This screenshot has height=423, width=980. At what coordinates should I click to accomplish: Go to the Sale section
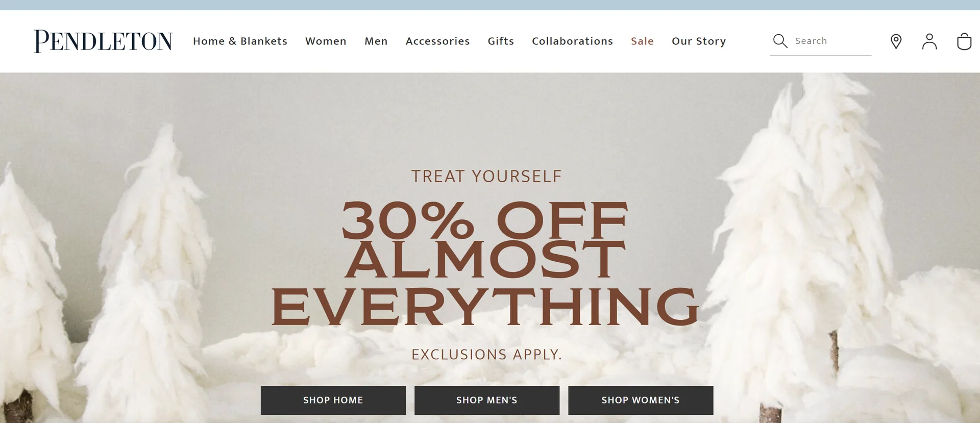642,41
